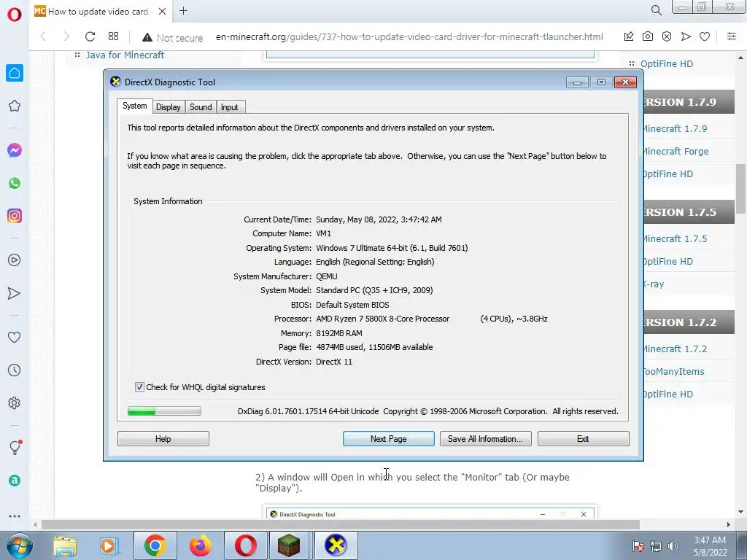Add page to bookmarks heart in address bar

705,36
